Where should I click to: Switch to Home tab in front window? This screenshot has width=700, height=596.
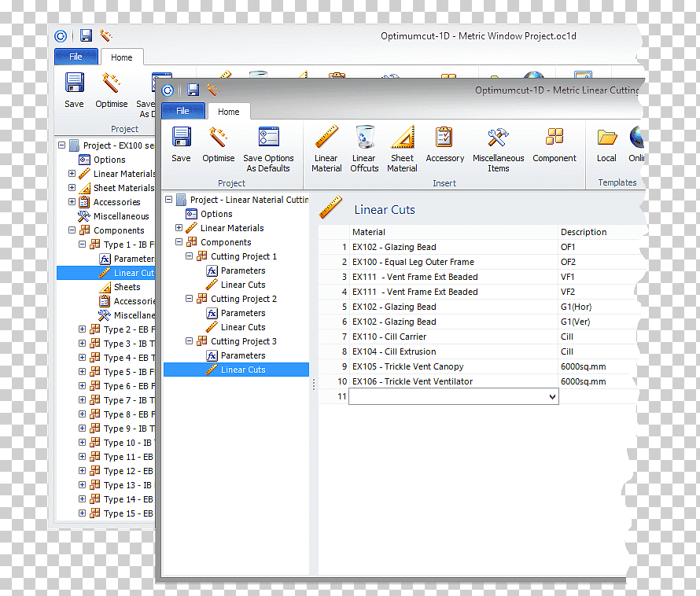[229, 112]
